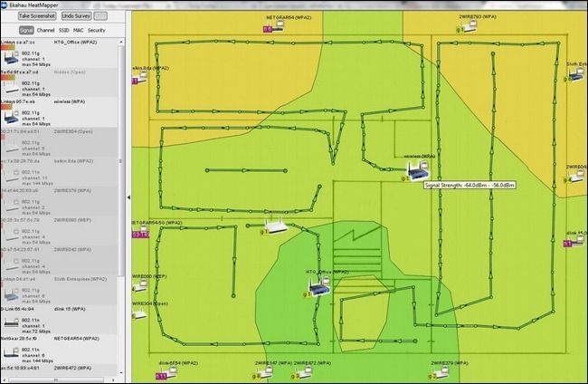This screenshot has height=384, width=588.
Task: Select the dlink 15 entry in access point list
Action: tap(59, 321)
